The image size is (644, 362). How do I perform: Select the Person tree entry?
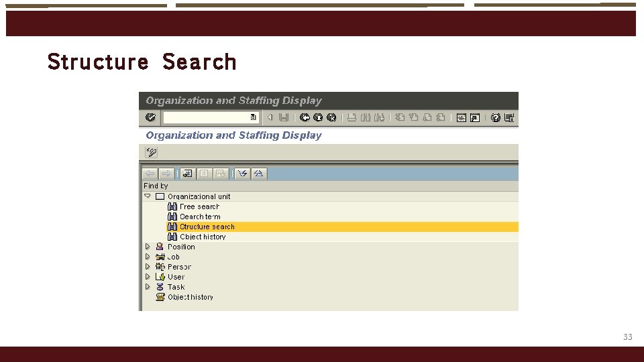coord(179,267)
